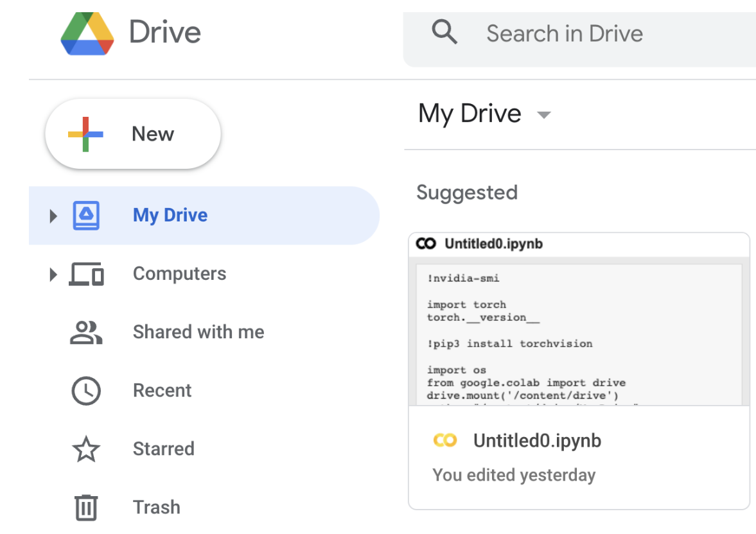Click the Starred star icon

click(x=86, y=449)
